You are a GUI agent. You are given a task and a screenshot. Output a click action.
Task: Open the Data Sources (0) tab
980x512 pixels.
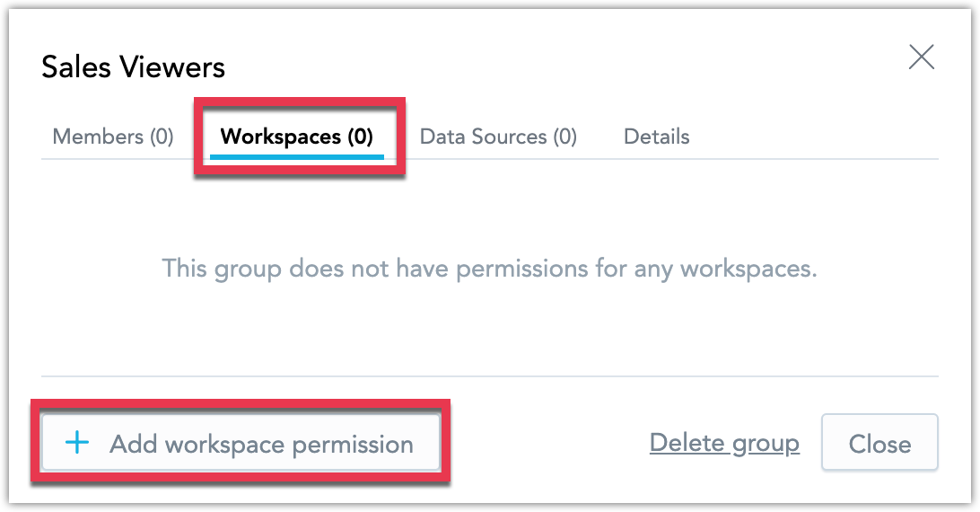pyautogui.click(x=498, y=137)
